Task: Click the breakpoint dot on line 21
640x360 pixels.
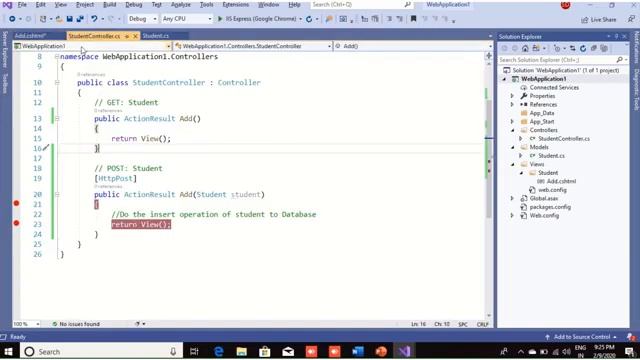Action: pos(16,203)
